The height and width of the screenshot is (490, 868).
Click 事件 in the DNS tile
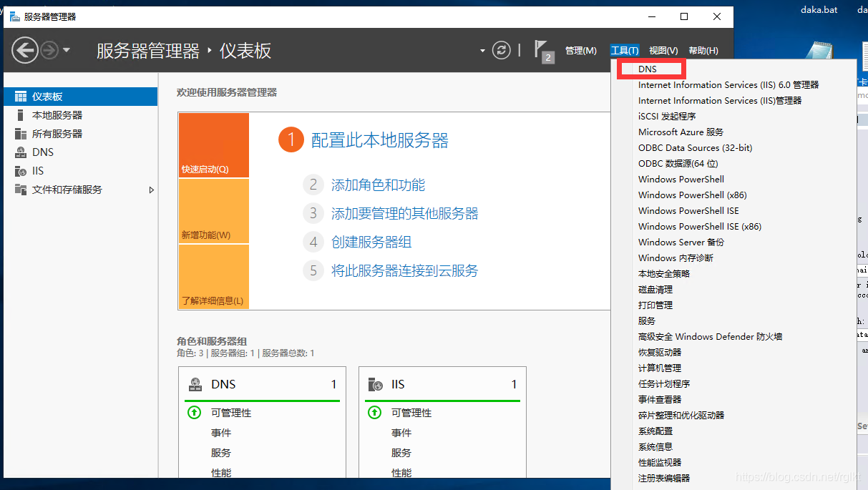(x=221, y=433)
